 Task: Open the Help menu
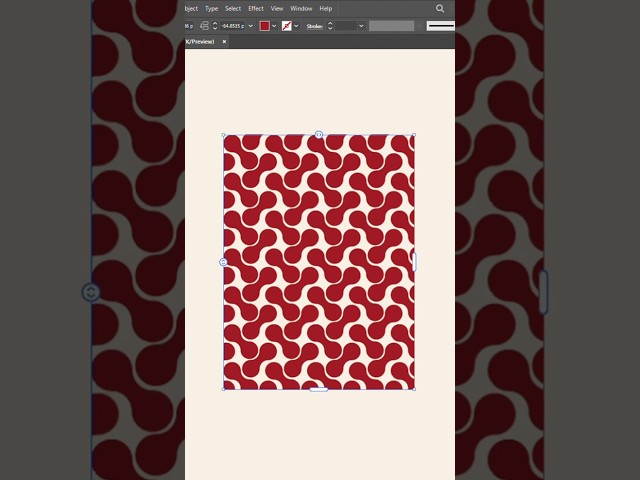point(326,9)
